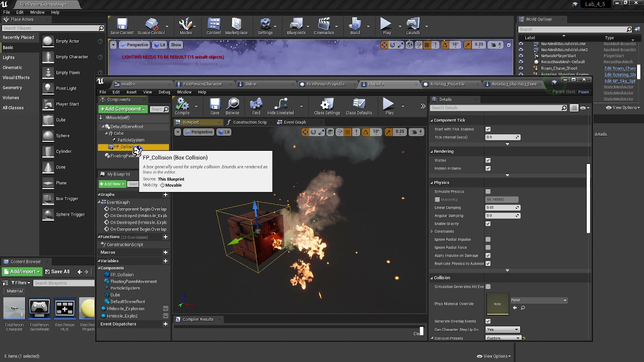Viewport: 644px width, 362px height.
Task: Open Settings in main editor toolbar
Action: point(265,26)
